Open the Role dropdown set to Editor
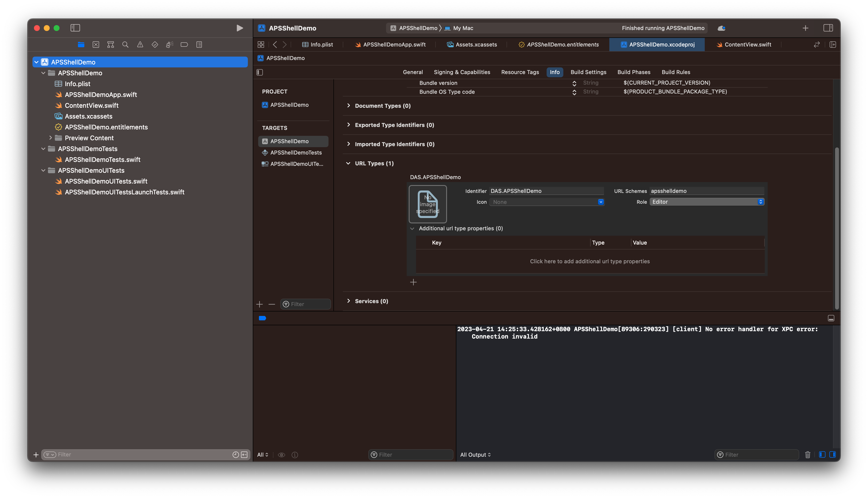The width and height of the screenshot is (868, 498). pyautogui.click(x=707, y=202)
